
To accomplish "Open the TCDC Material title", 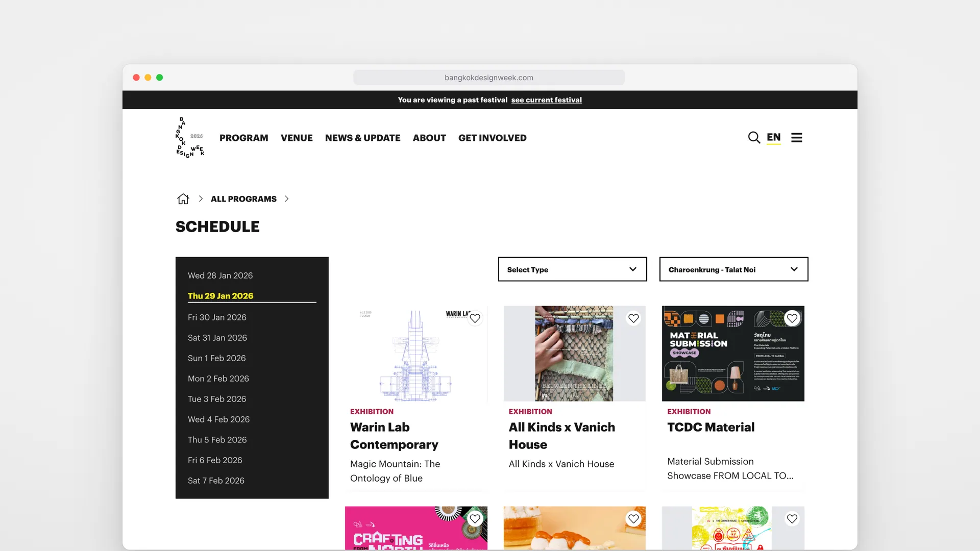I will click(710, 427).
